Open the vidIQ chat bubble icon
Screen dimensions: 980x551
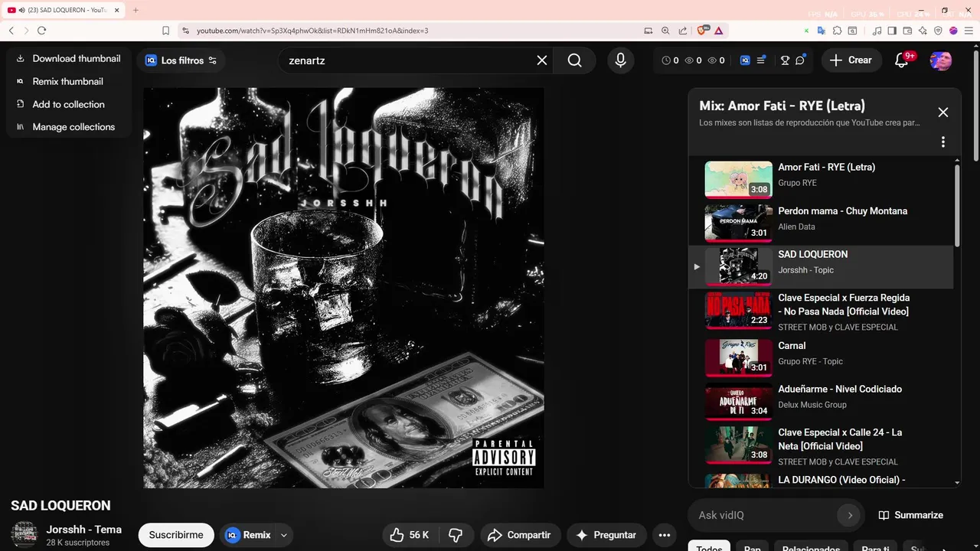pyautogui.click(x=800, y=60)
